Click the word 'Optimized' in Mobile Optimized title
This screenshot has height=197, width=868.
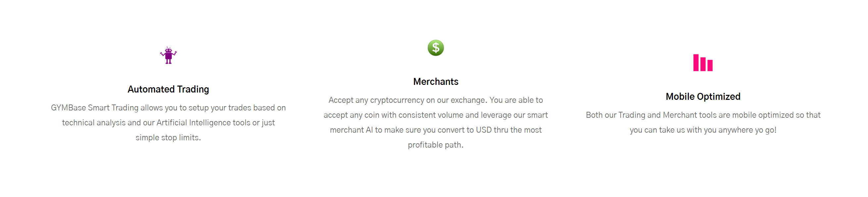[719, 97]
